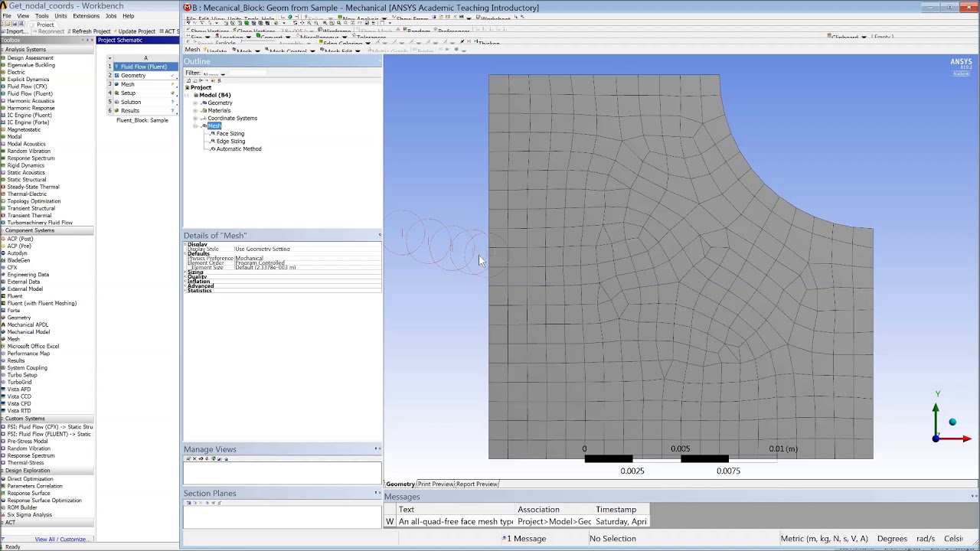This screenshot has width=980, height=551.
Task: Select Fluid Flow (CFX) analysis system
Action: coord(28,86)
